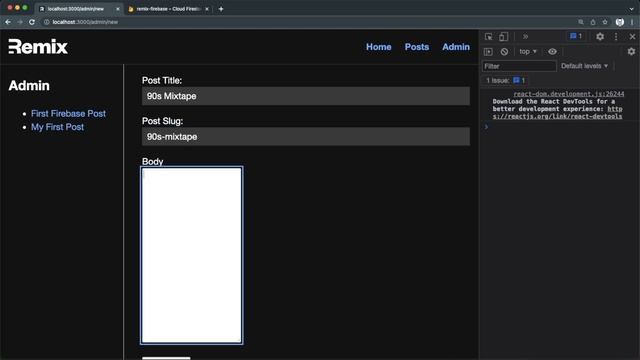Open the Admin nav link
Viewport: 640px width, 360px height.
[456, 47]
